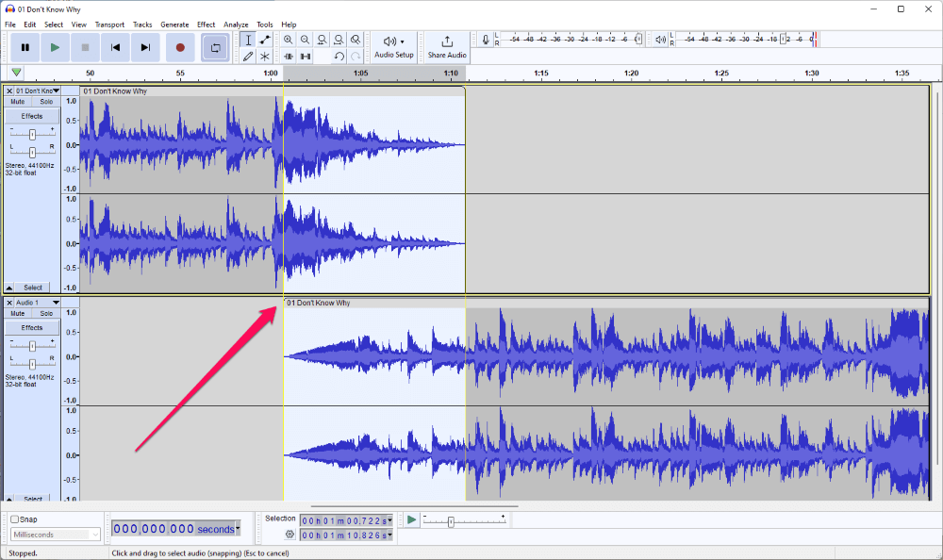Click the Zoom In magnifier

coord(288,40)
